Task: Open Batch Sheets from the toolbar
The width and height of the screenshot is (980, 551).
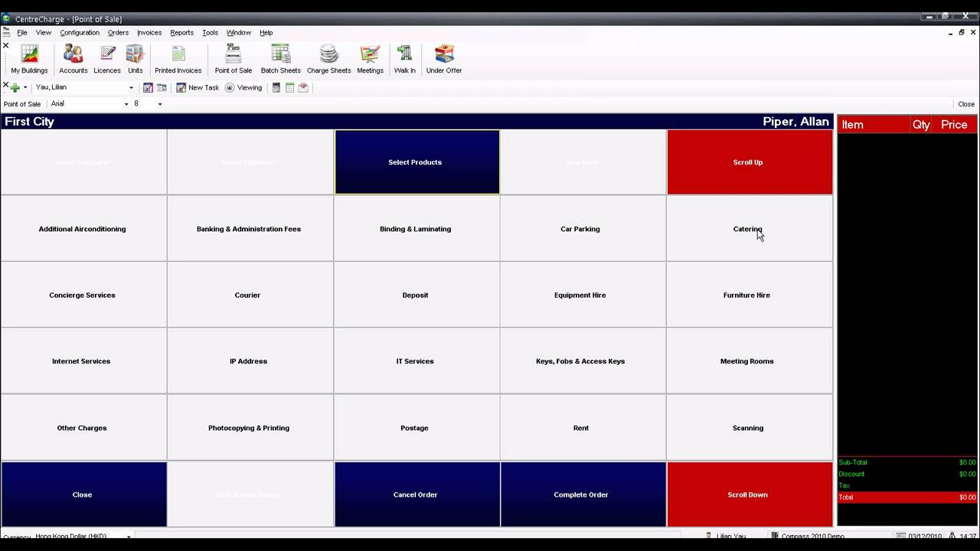Action: pyautogui.click(x=281, y=60)
